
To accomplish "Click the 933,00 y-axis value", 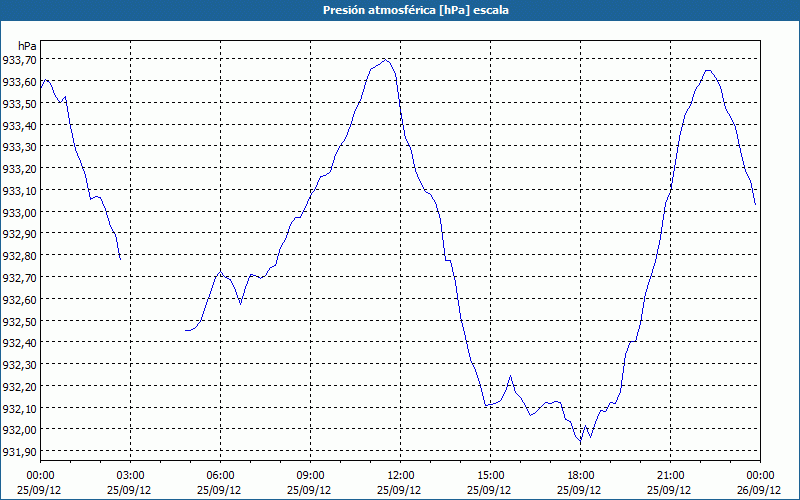I will [x=19, y=212].
